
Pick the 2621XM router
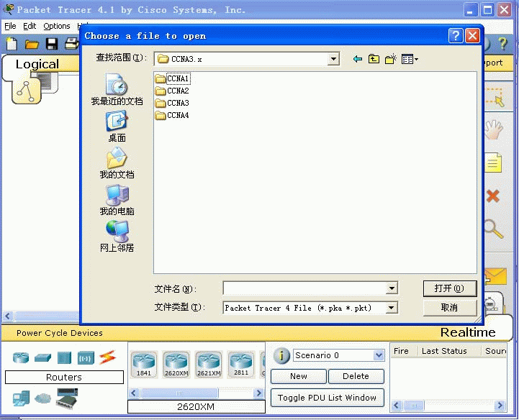(209, 364)
